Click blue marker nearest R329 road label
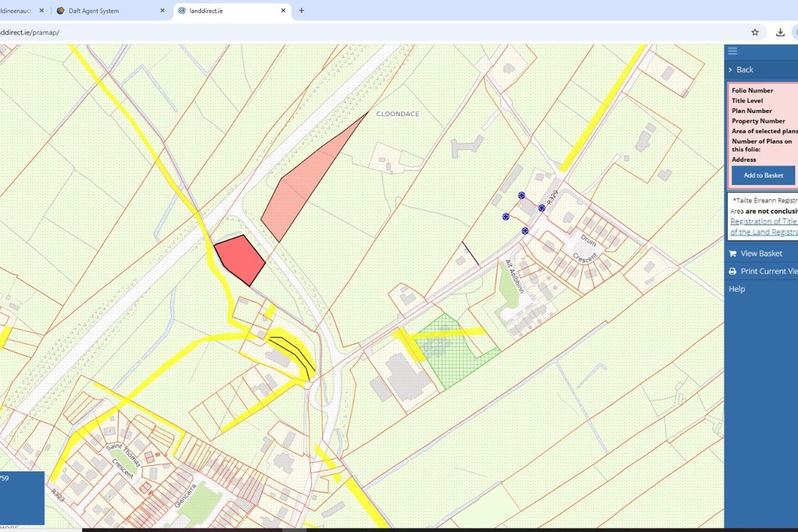This screenshot has width=798, height=532. click(541, 208)
